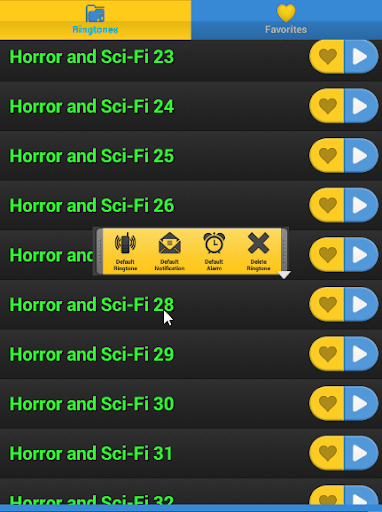
Task: Toggle favorite heart for Sci-Fi 26
Action: (x=327, y=205)
